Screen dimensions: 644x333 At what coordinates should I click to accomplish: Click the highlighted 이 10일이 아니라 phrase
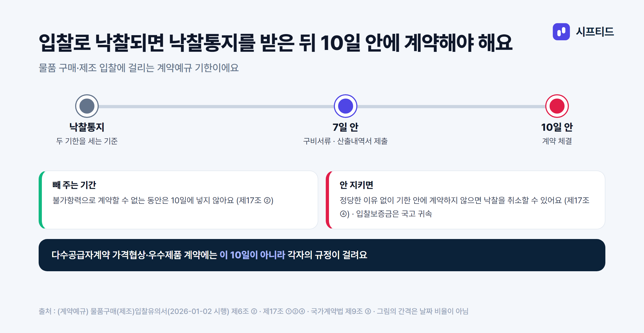coord(252,255)
